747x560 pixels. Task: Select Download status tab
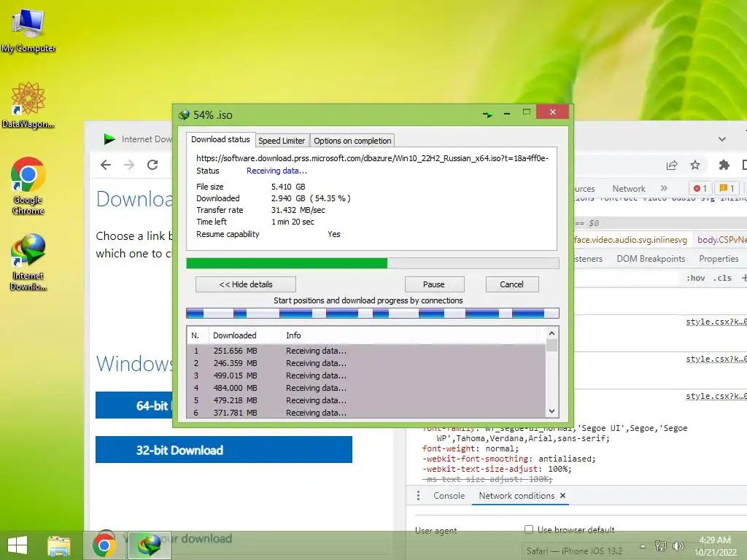(220, 139)
